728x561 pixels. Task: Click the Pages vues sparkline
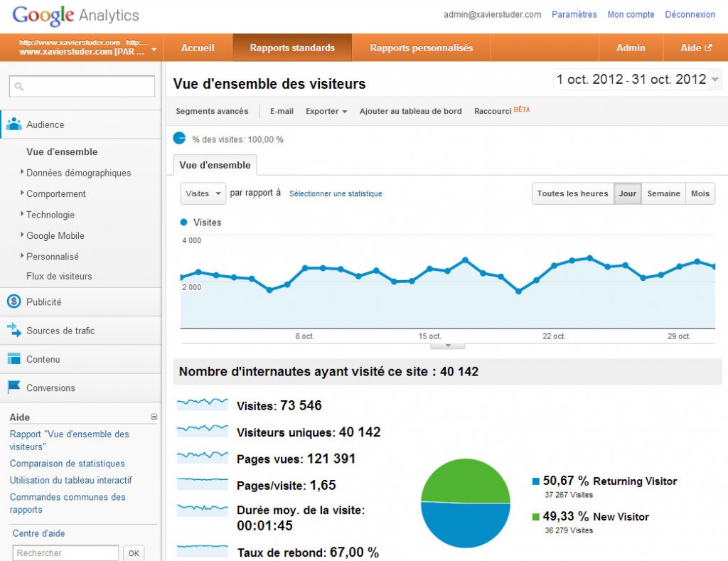(x=203, y=457)
